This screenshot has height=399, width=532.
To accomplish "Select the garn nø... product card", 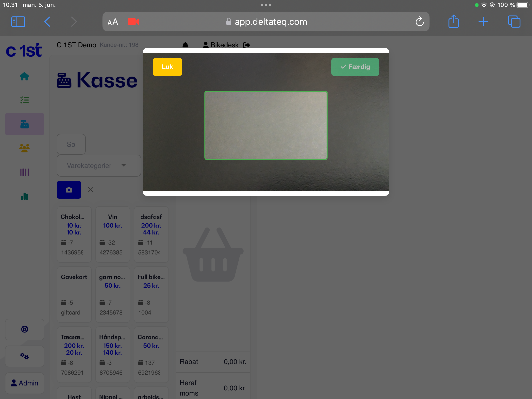I will 113,295.
